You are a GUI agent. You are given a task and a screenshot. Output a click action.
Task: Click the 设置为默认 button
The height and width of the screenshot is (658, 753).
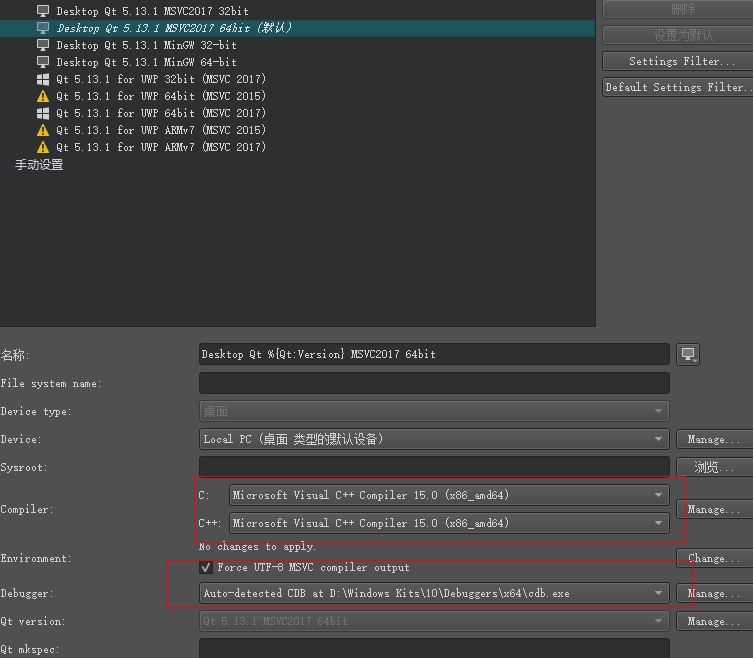pyautogui.click(x=678, y=35)
